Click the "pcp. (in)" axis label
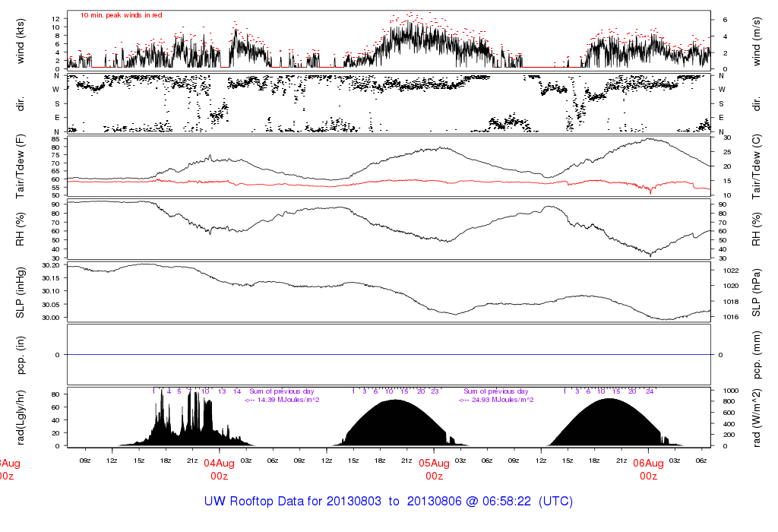The image size is (778, 532). [21, 355]
